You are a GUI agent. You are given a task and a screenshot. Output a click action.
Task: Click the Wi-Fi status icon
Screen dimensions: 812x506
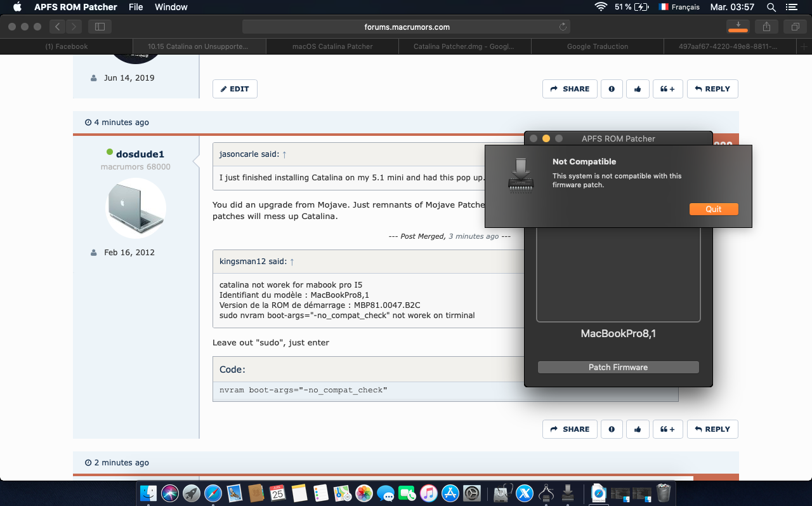tap(600, 7)
